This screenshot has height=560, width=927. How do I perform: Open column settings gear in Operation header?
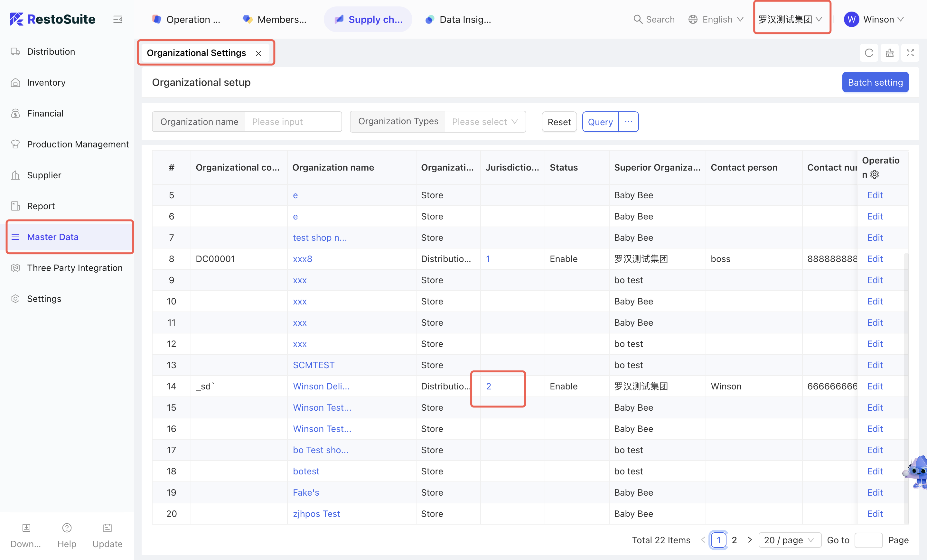tap(875, 174)
